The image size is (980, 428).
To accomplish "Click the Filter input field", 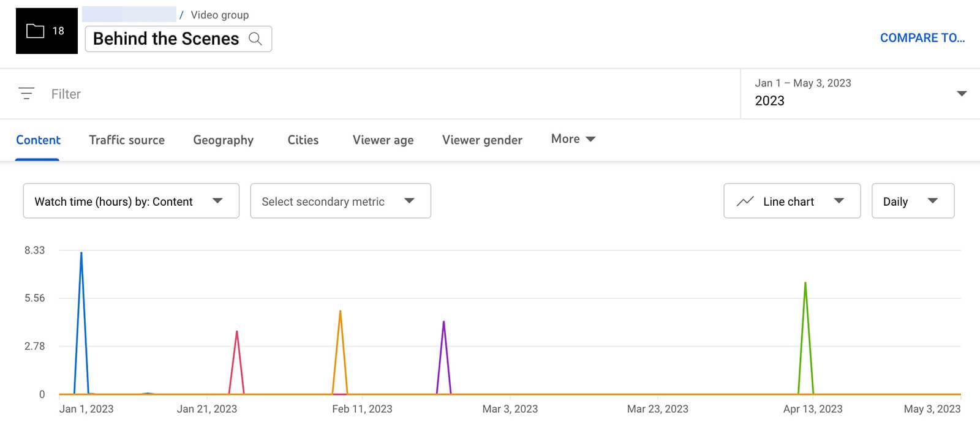I will pos(367,94).
